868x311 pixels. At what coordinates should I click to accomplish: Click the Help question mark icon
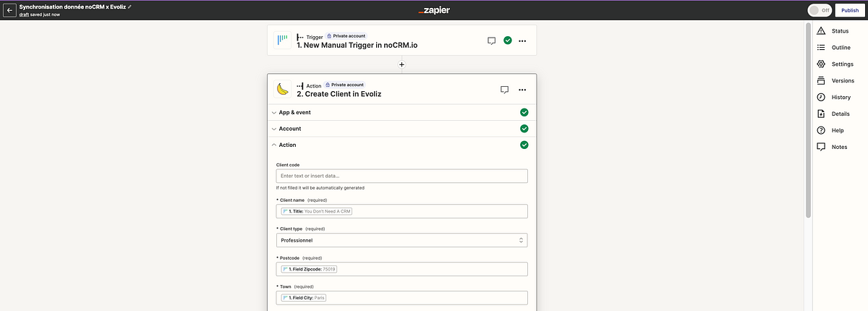(x=821, y=130)
